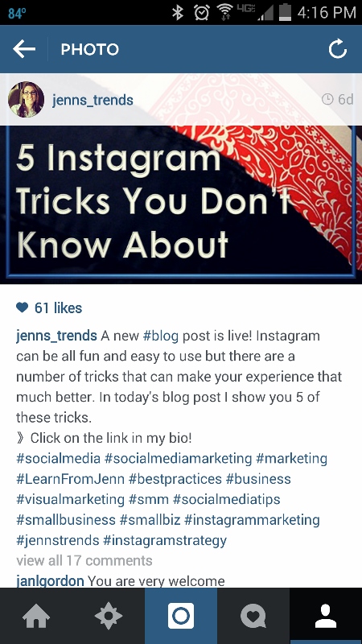Tap the #LearnFromJenn hashtag
The height and width of the screenshot is (644, 362).
point(70,479)
